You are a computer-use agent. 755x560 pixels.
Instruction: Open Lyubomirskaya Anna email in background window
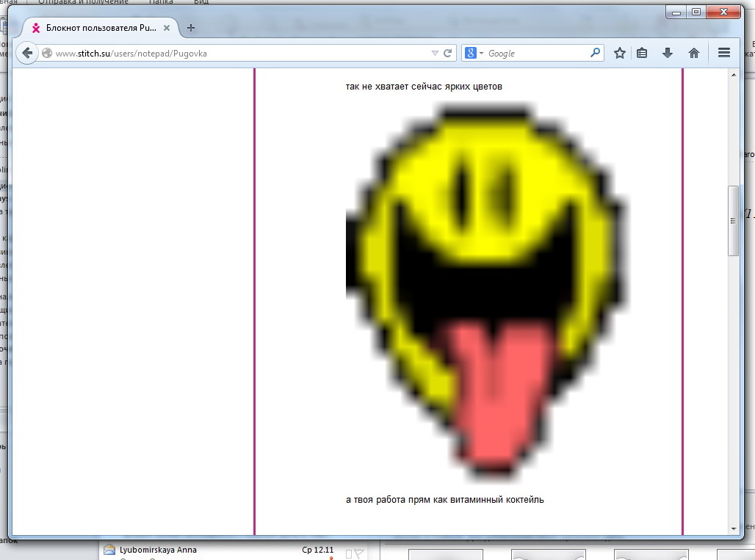click(x=158, y=549)
